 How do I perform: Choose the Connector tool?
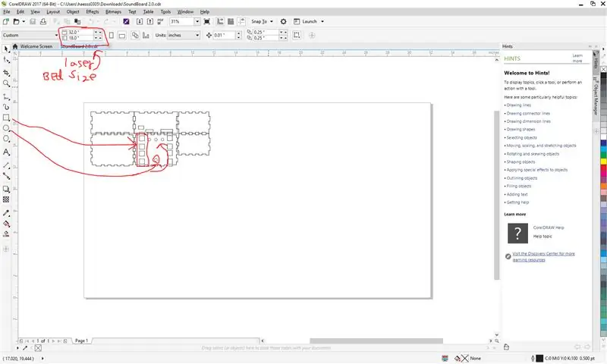click(6, 176)
